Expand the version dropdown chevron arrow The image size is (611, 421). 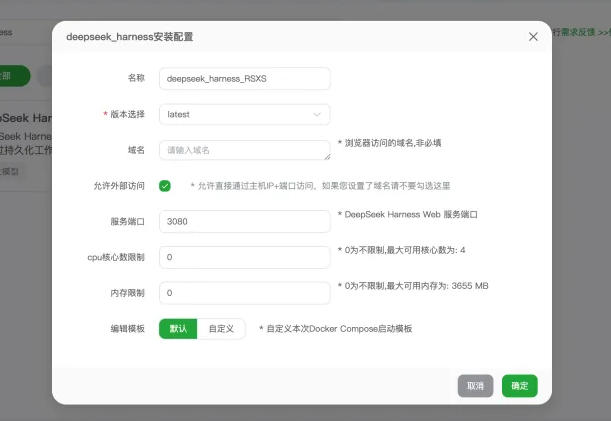point(317,115)
